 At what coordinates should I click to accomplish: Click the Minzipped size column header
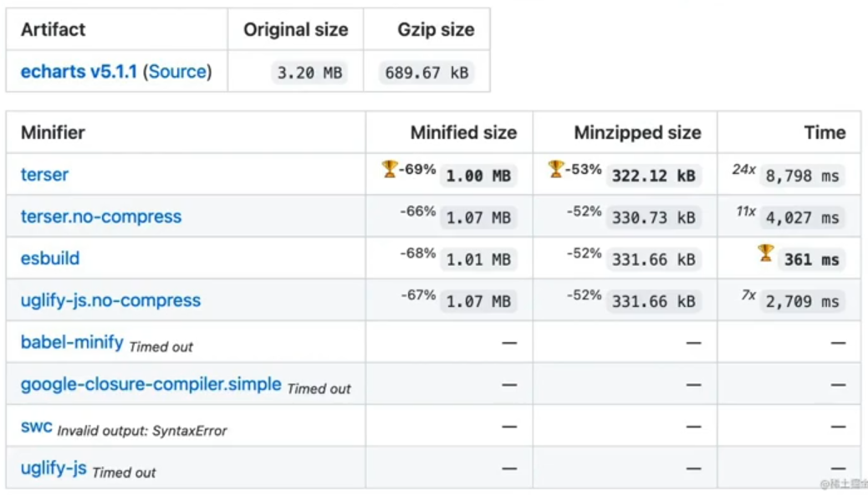tap(637, 132)
